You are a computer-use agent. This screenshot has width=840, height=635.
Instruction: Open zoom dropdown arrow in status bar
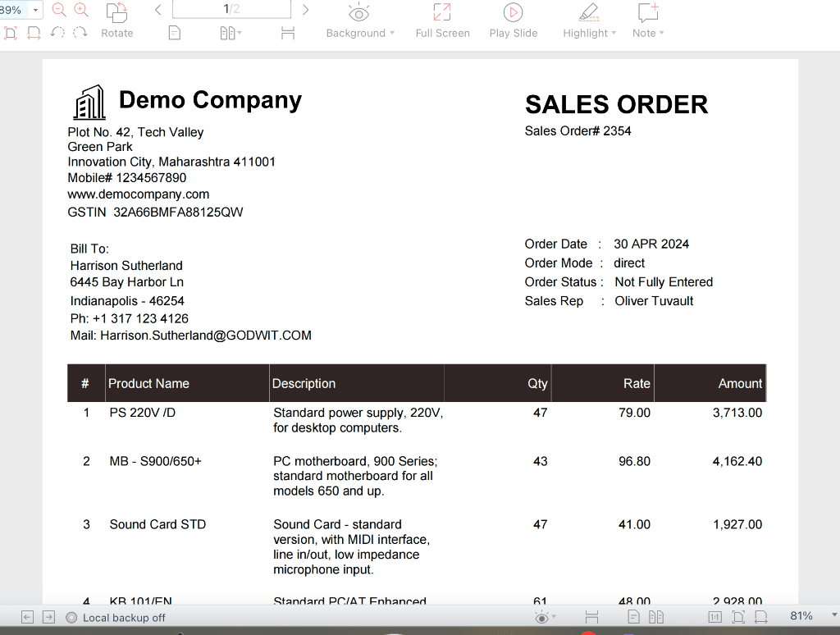click(x=834, y=615)
